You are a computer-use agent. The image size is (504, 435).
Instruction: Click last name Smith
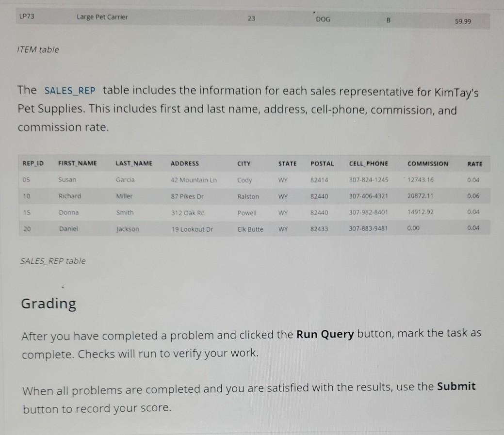tap(125, 213)
